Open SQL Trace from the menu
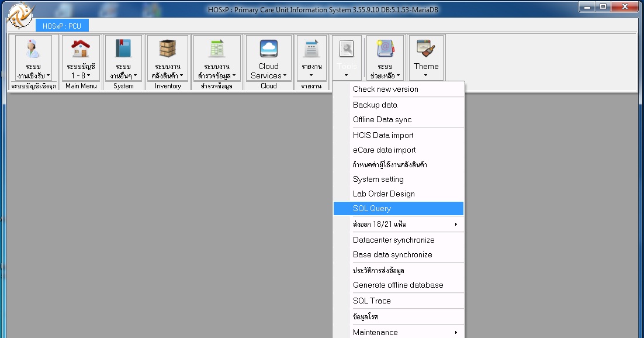Viewport: 644px width, 338px height. point(399,301)
